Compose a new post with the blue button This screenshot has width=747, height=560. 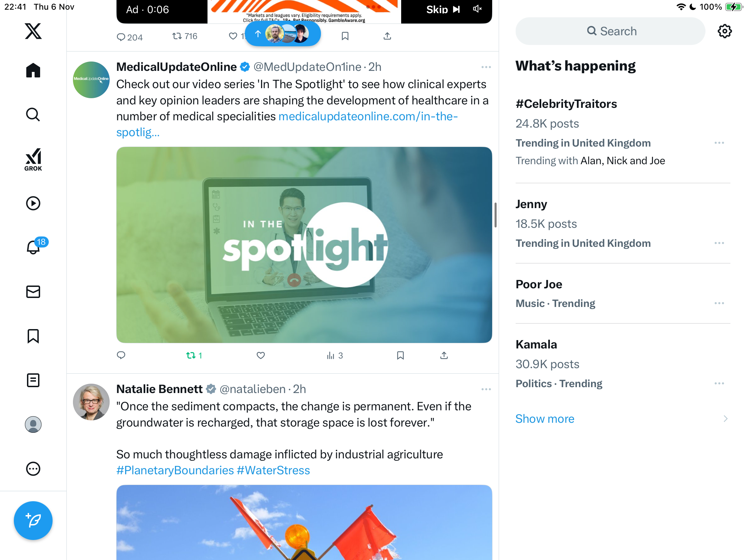coord(33,521)
